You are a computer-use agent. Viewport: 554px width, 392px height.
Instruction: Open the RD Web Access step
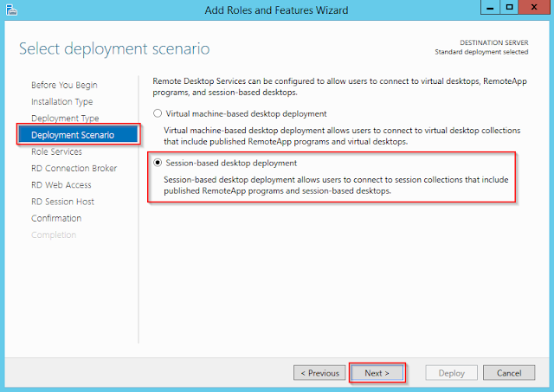pos(61,184)
